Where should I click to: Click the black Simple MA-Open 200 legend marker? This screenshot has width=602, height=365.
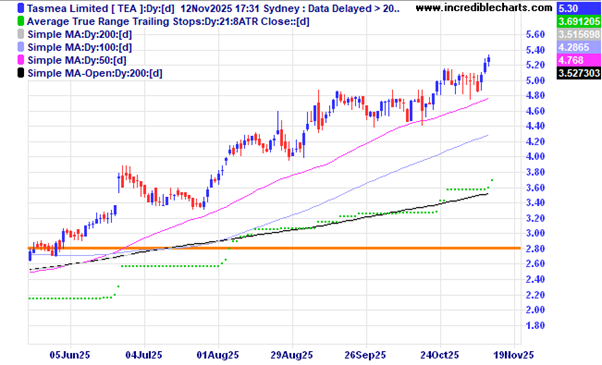pyautogui.click(x=21, y=73)
